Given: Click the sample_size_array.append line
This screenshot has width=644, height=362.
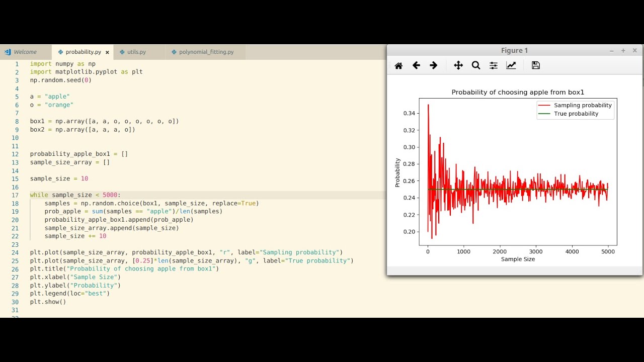Looking at the screenshot, I should [x=112, y=228].
